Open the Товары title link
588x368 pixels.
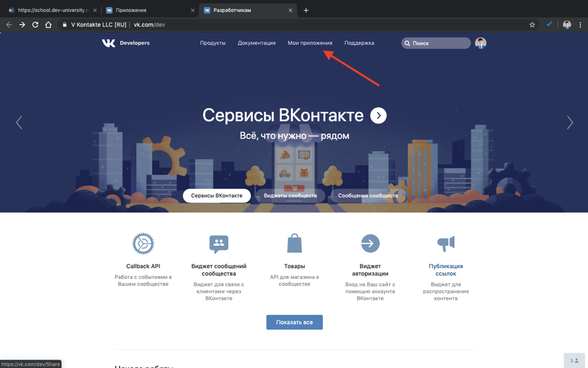pyautogui.click(x=295, y=266)
